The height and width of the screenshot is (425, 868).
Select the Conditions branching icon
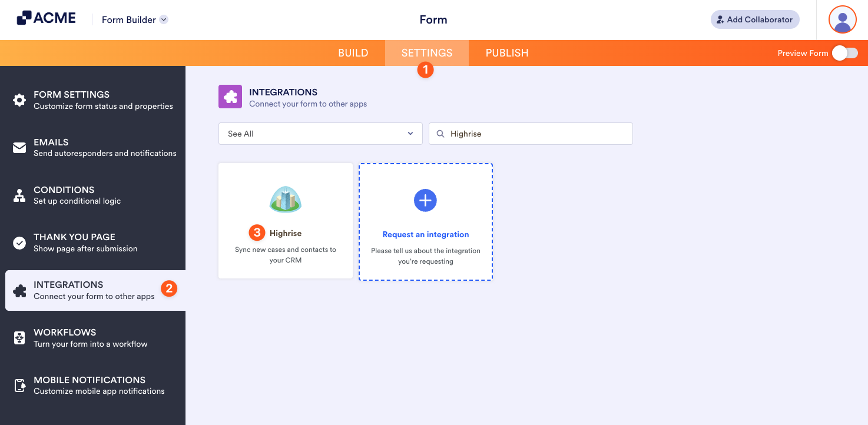point(19,195)
